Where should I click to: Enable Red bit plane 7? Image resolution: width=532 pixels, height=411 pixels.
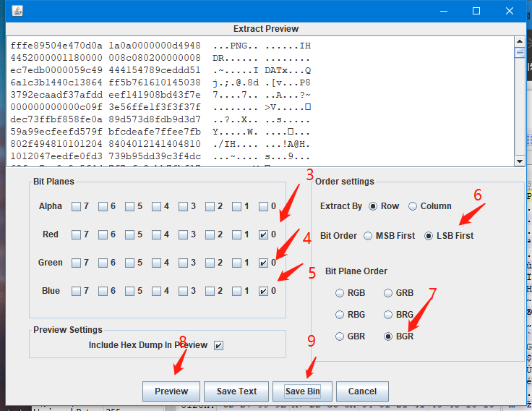[x=76, y=234]
